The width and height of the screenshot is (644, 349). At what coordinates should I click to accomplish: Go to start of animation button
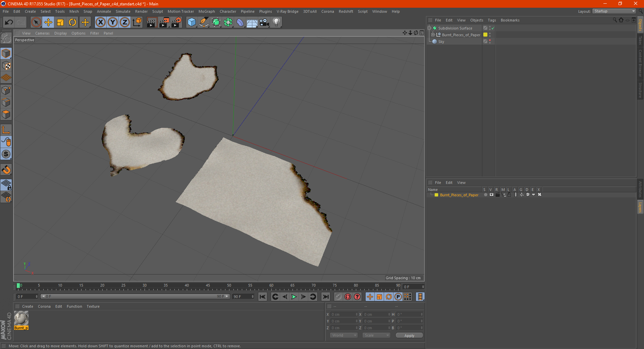coord(263,297)
